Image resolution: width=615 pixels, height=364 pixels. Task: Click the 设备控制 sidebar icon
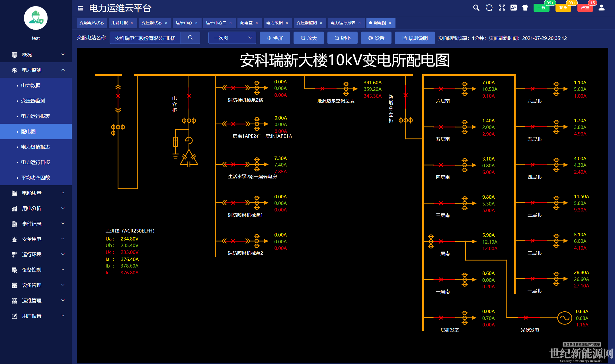[15, 270]
